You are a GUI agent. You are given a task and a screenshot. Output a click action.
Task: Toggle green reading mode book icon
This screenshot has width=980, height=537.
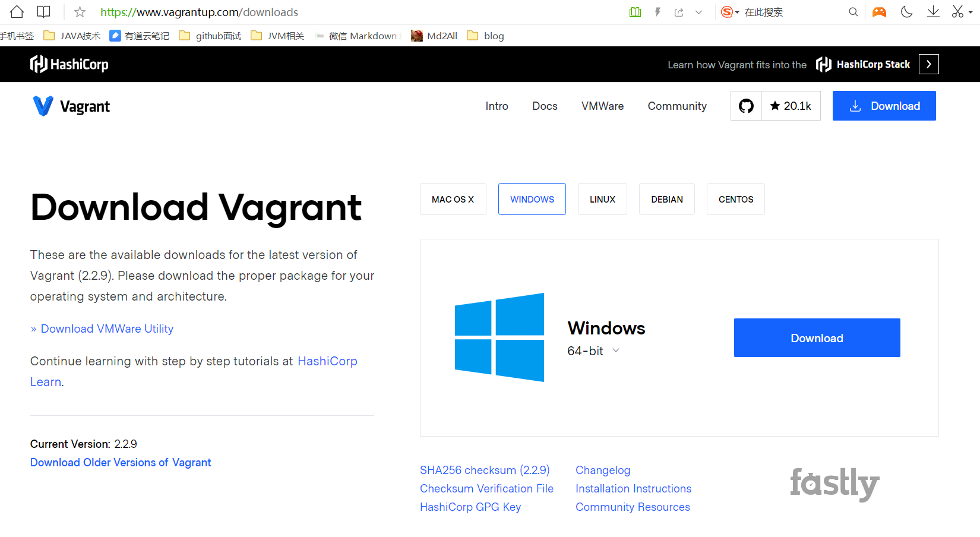pos(635,12)
